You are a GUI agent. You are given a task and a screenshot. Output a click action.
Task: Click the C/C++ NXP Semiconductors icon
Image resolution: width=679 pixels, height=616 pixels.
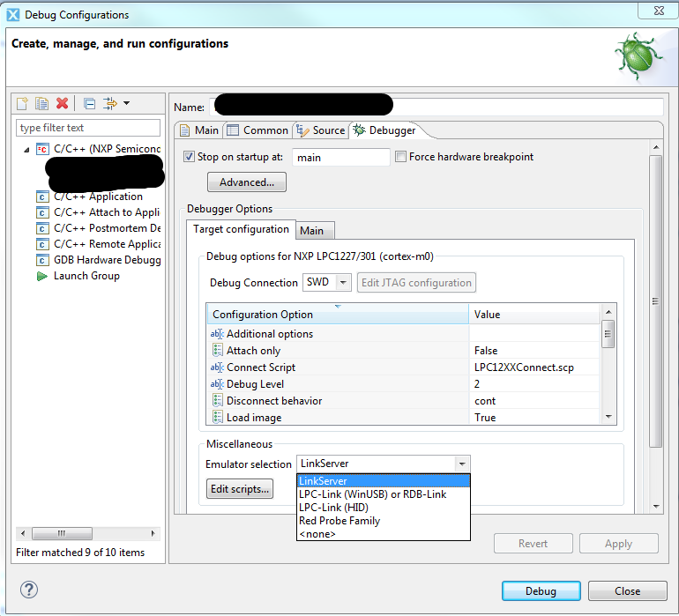pyautogui.click(x=42, y=149)
